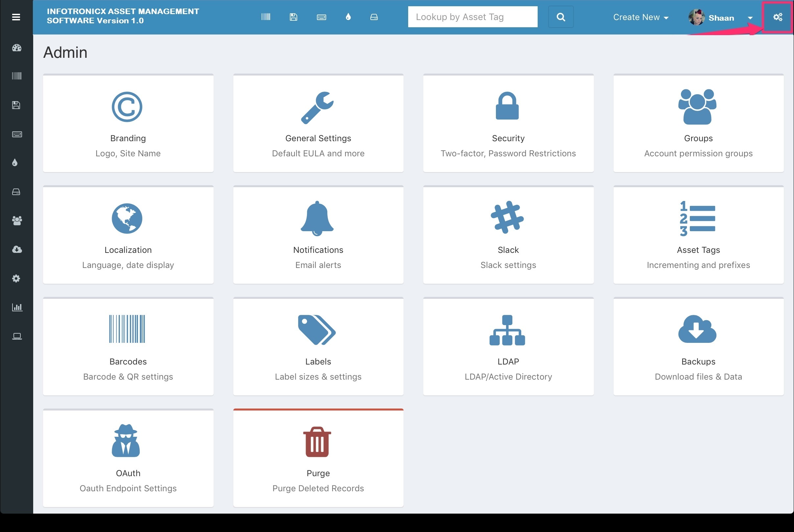Select the barcode Assets icon in top toolbar

[266, 17]
